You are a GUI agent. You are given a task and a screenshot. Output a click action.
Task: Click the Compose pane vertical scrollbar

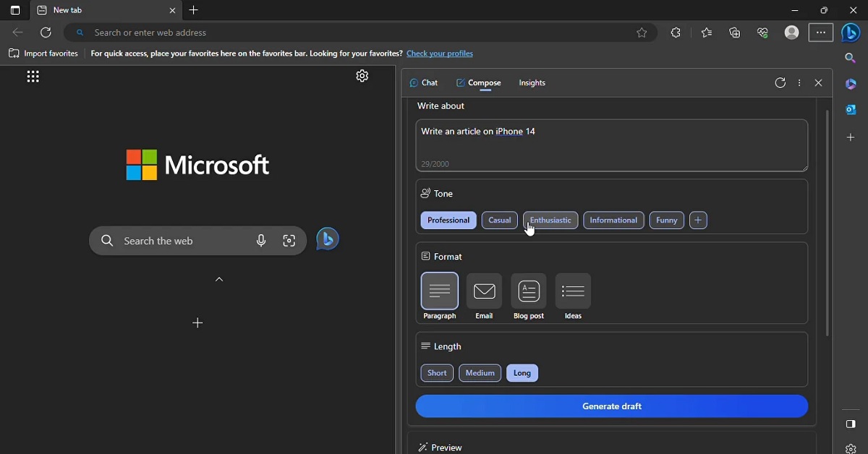tap(827, 223)
